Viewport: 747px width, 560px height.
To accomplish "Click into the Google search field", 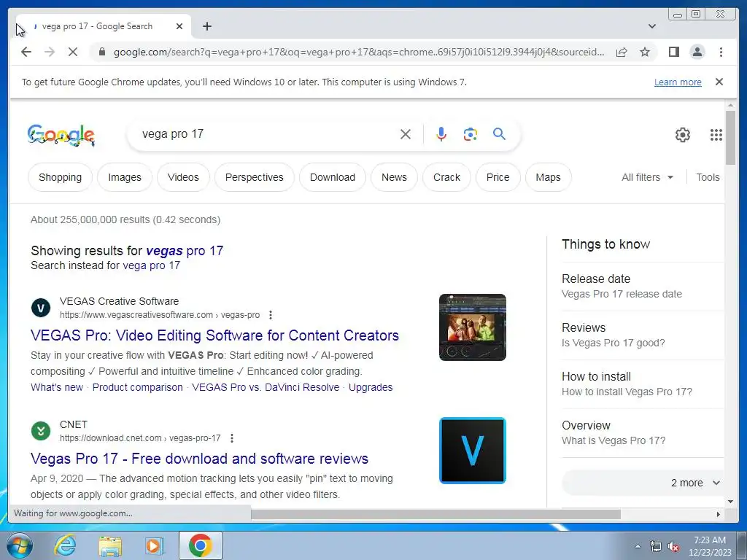I will (267, 134).
